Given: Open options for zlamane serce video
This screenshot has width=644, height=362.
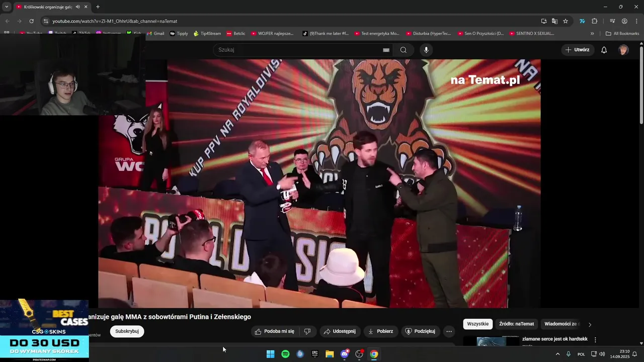Looking at the screenshot, I should pyautogui.click(x=595, y=340).
